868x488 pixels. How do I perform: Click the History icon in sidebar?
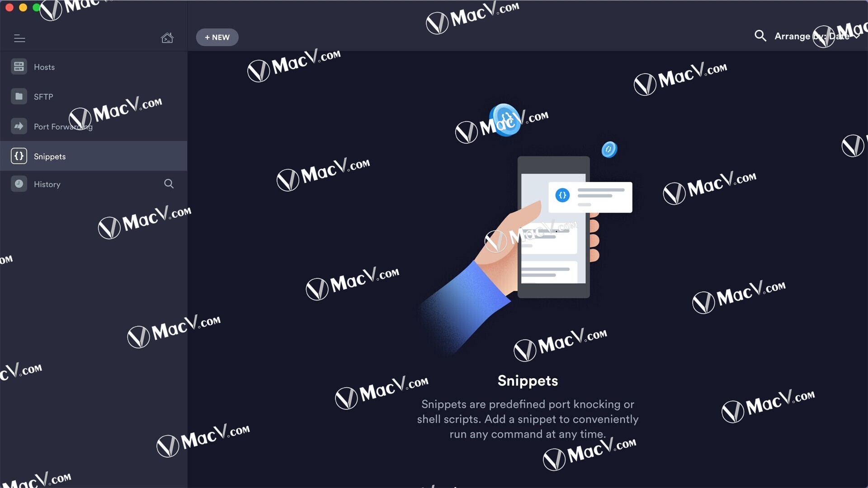19,183
